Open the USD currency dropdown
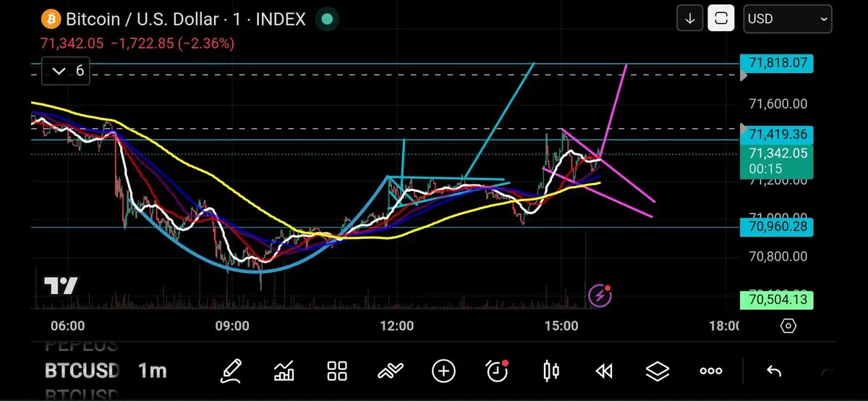The image size is (868, 401). 788,19
